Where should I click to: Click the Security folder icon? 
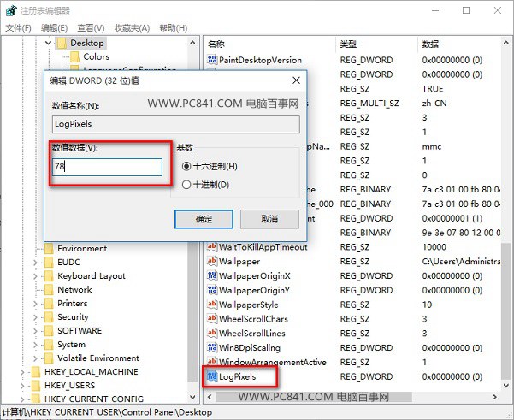pyautogui.click(x=49, y=317)
